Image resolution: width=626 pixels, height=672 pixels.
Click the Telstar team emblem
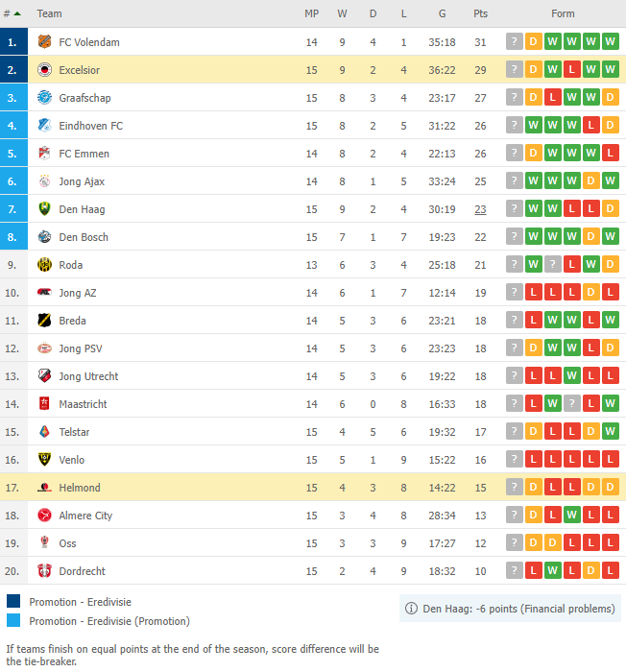(x=44, y=432)
